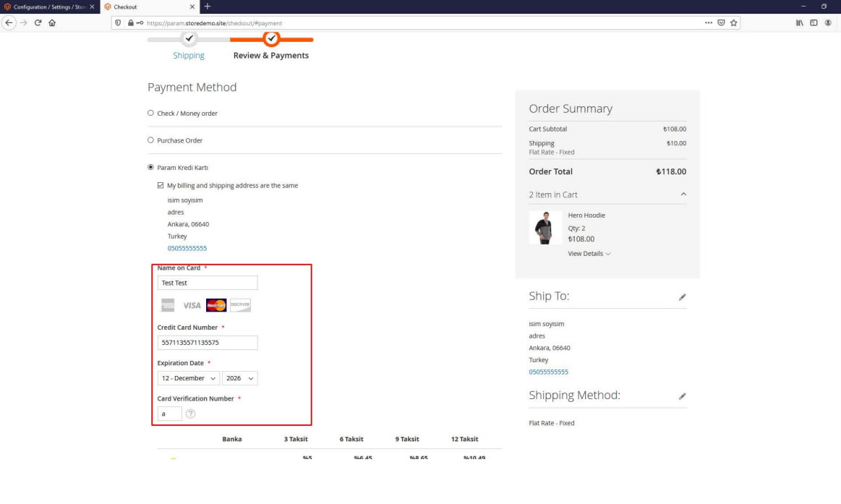Close the Configuration Settings tab
Screen dimensions: 841x504
click(92, 7)
